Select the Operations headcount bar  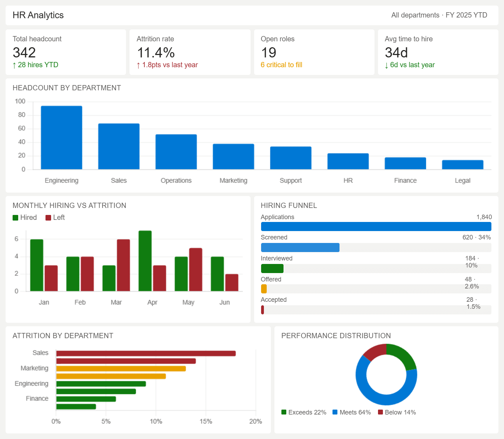[x=176, y=152]
